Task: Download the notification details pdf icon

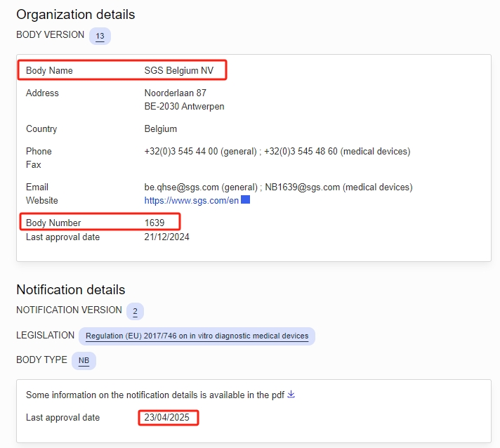Action: (x=291, y=395)
